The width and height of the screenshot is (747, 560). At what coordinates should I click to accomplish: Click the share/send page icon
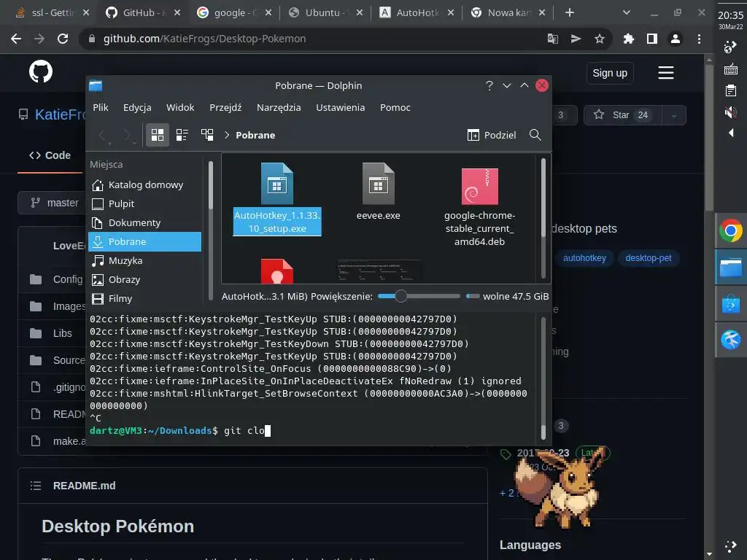click(576, 39)
